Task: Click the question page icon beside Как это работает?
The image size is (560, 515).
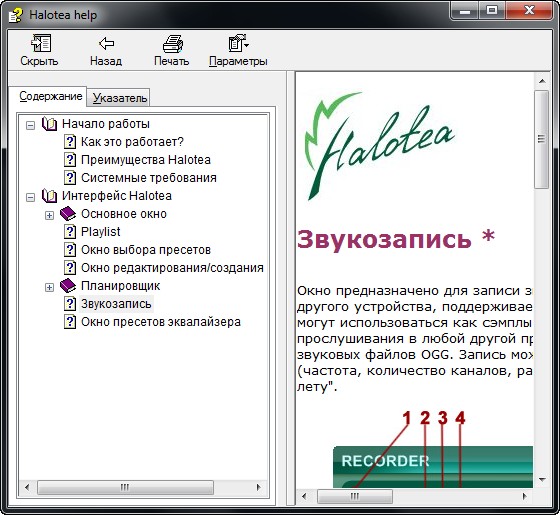Action: pyautogui.click(x=70, y=142)
